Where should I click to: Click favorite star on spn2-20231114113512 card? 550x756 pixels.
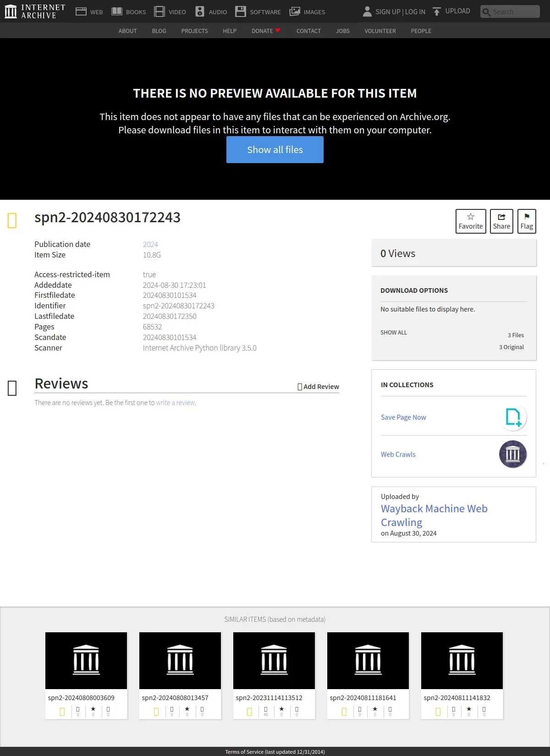tap(281, 709)
